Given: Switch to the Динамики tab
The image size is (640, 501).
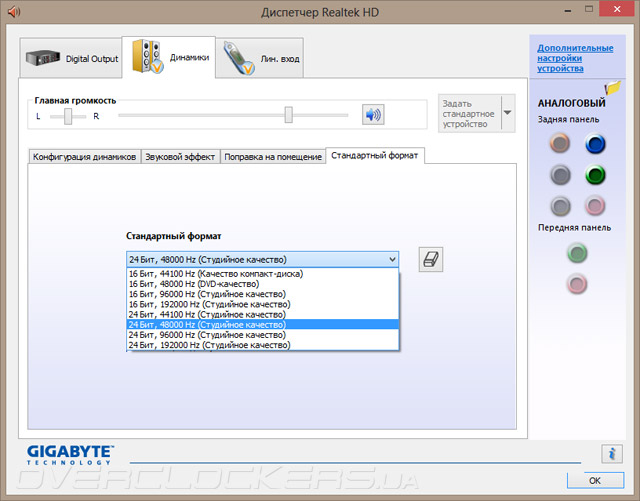Looking at the screenshot, I should tap(169, 57).
